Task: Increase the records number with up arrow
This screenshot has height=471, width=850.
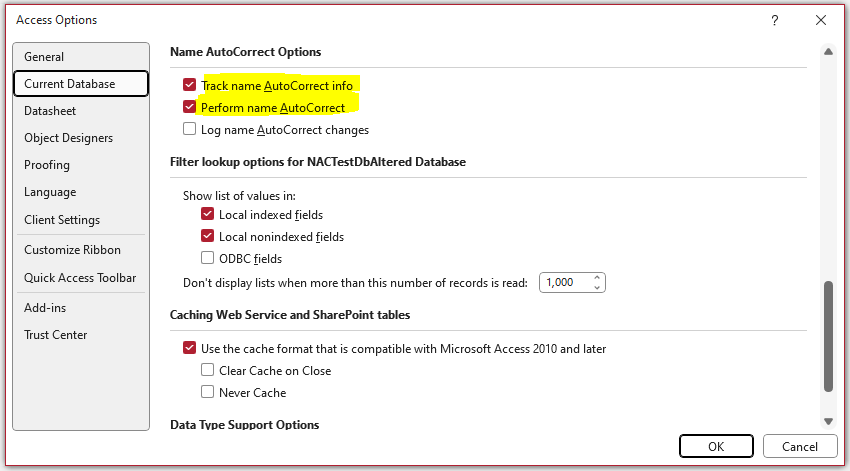Action: click(x=597, y=278)
